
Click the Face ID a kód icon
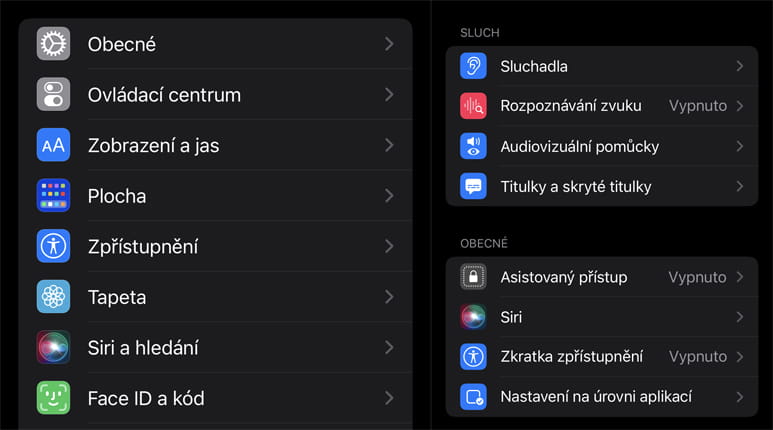tap(53, 398)
